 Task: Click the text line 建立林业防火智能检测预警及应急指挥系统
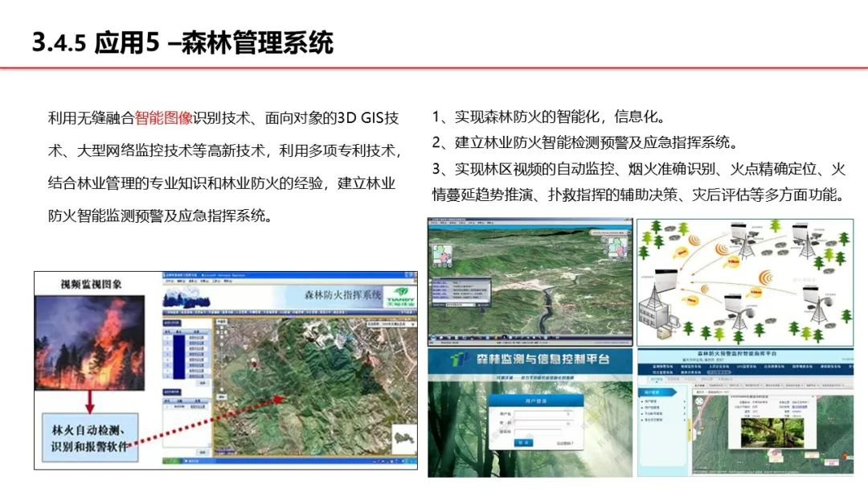[x=596, y=143]
